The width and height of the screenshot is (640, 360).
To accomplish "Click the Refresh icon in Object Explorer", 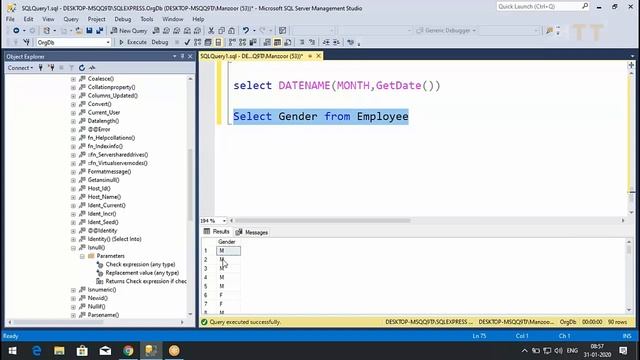I will tap(82, 68).
